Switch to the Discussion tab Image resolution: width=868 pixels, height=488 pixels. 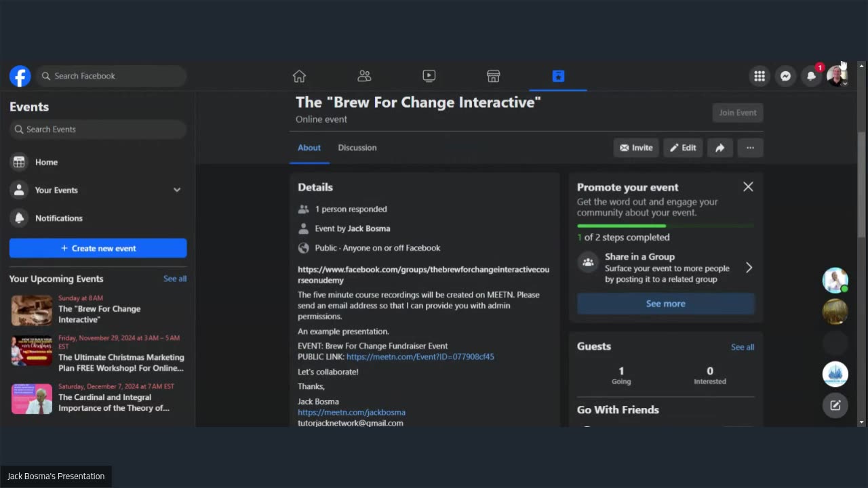click(x=357, y=148)
